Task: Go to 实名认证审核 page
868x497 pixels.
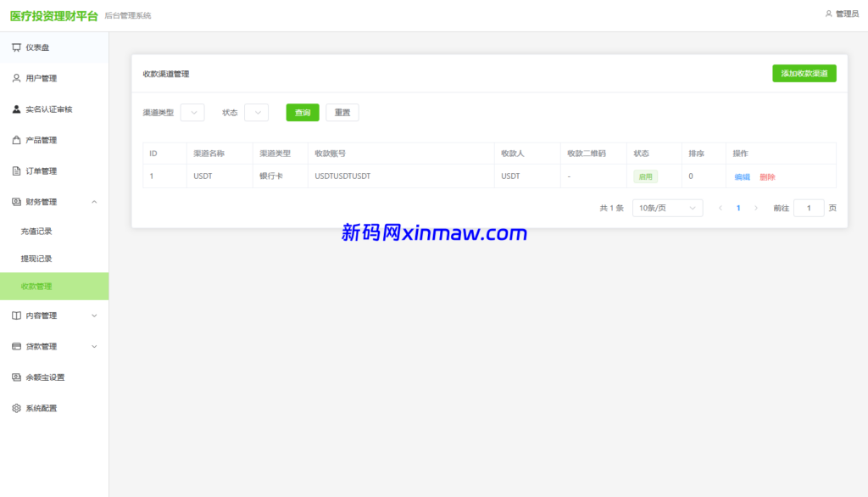Action: [54, 109]
